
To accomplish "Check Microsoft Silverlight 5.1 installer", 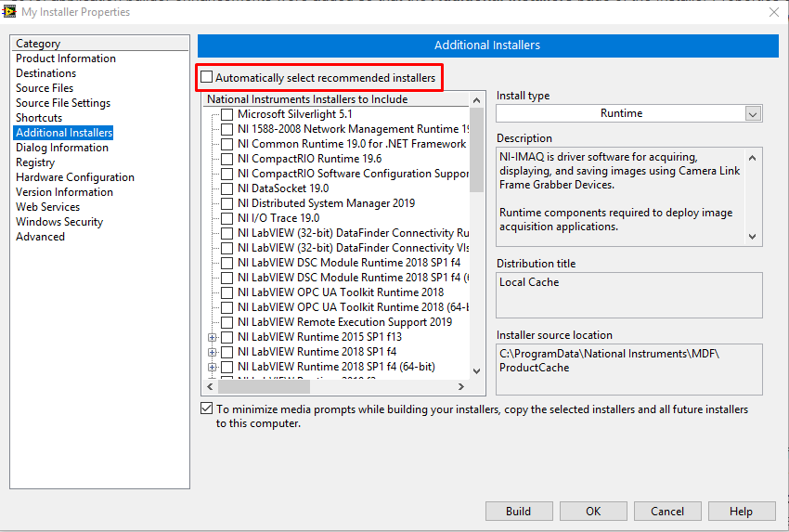I will click(x=226, y=114).
